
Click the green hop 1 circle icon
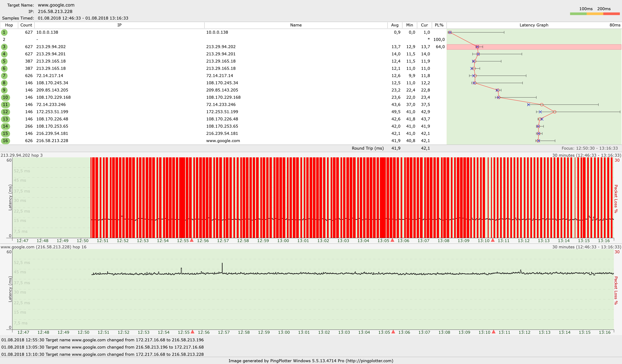[4, 32]
